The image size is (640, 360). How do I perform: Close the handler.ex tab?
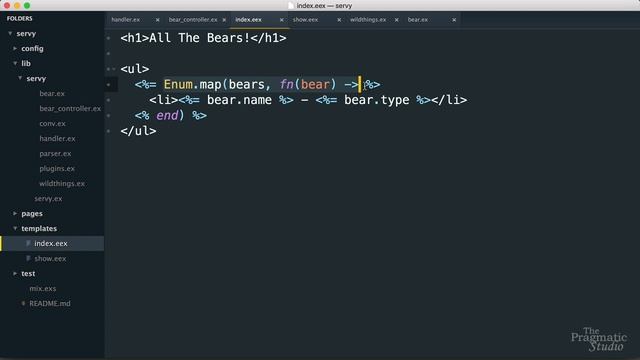(x=158, y=20)
